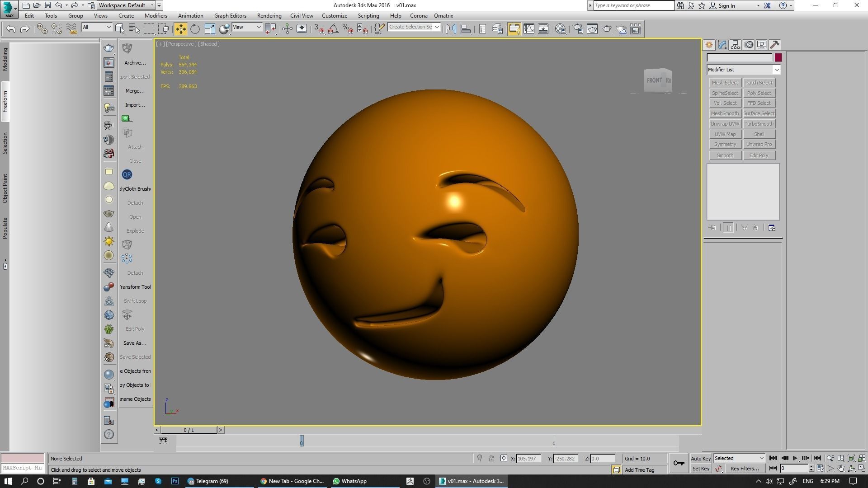This screenshot has width=868, height=488.
Task: Select the Move transform tool
Action: (180, 29)
